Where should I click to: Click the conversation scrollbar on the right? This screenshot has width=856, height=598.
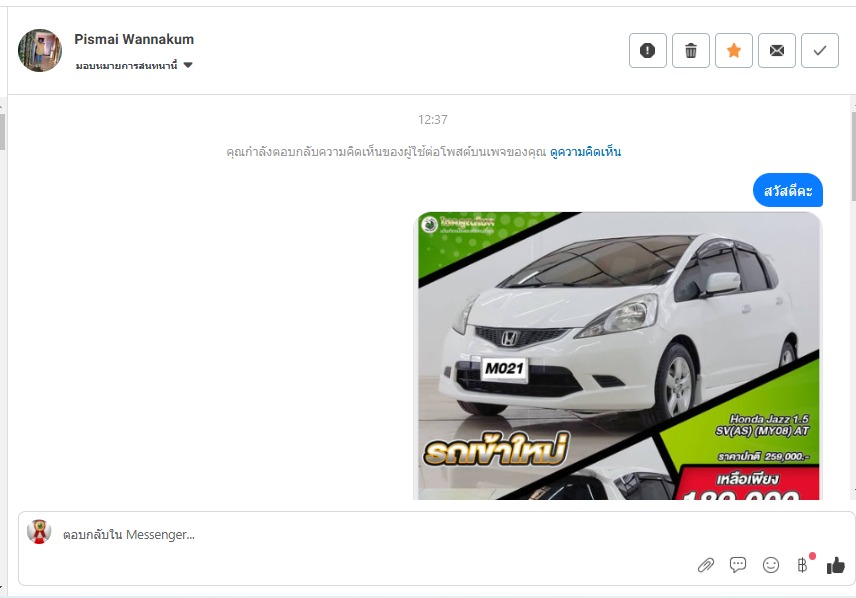[853, 156]
